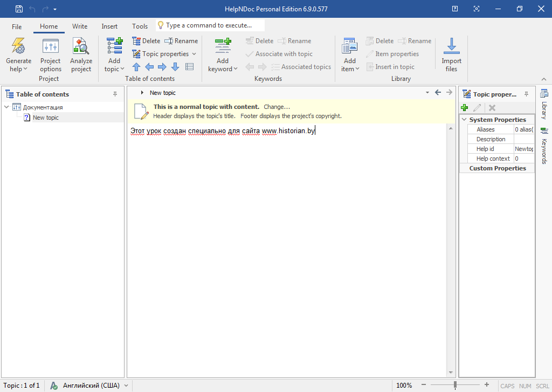Viewport: 552px width, 392px height.
Task: Click Insert in topic
Action: [390, 66]
